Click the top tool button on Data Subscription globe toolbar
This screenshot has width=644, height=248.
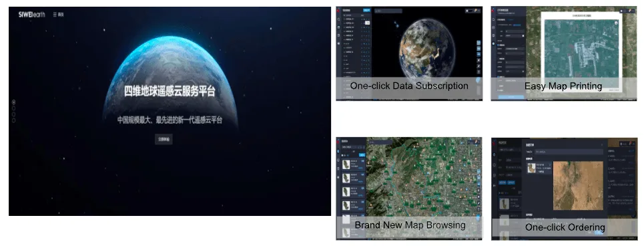tap(478, 43)
